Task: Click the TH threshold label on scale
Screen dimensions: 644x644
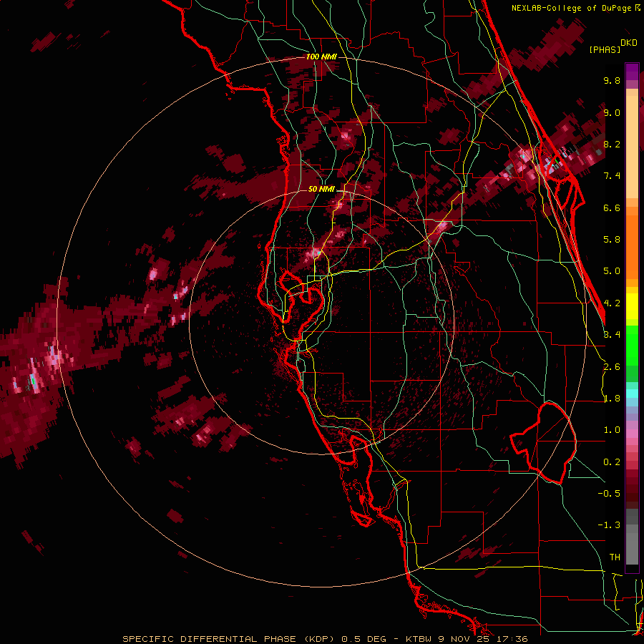Action: tap(615, 557)
